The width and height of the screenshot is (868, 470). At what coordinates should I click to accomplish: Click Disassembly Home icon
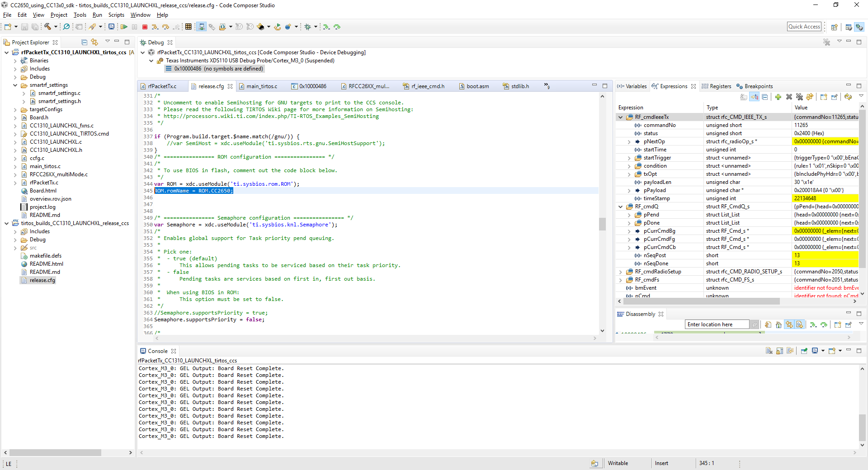[x=778, y=324]
